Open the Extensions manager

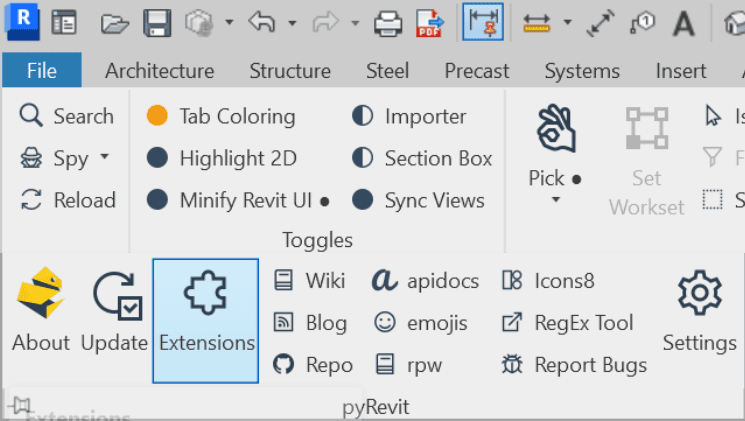206,321
